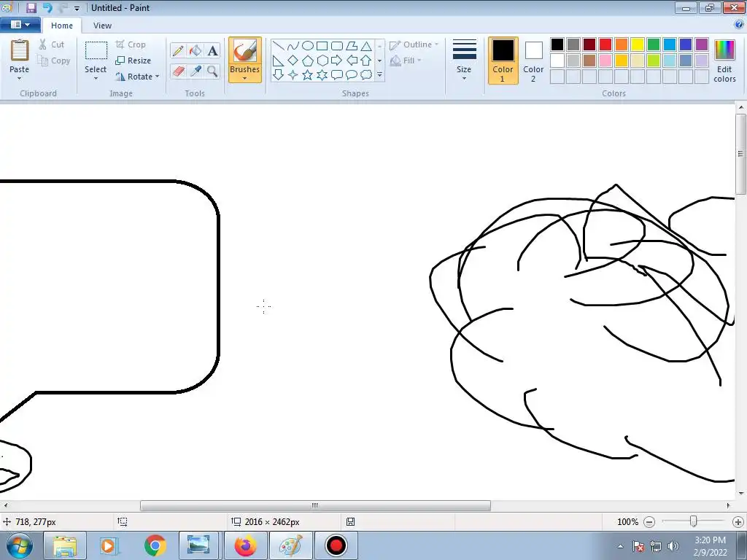
Task: Select the Text tool
Action: [212, 51]
